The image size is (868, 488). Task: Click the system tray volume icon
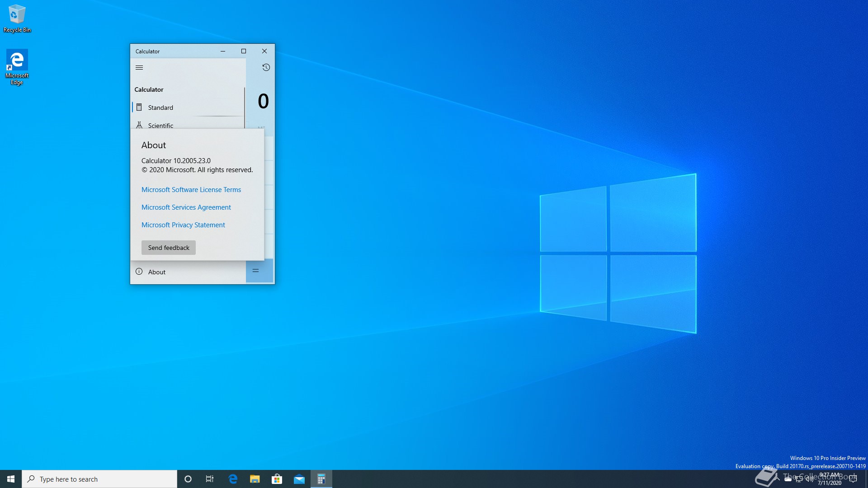coord(809,479)
